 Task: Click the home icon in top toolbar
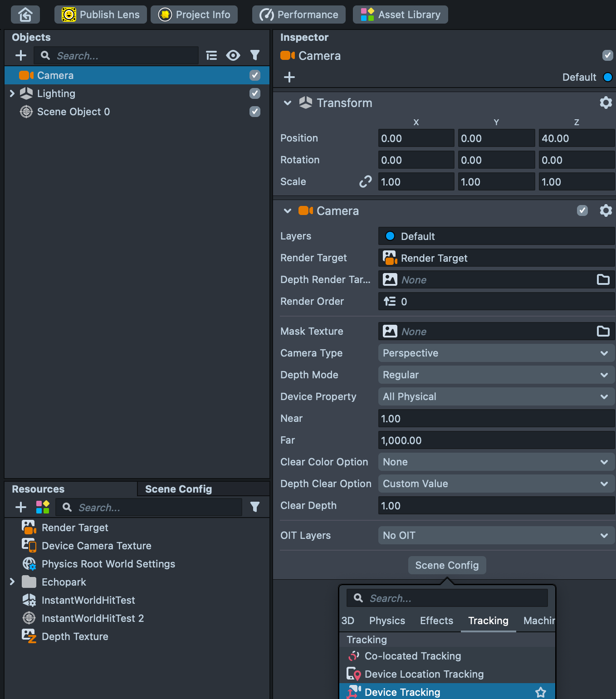pyautogui.click(x=25, y=15)
